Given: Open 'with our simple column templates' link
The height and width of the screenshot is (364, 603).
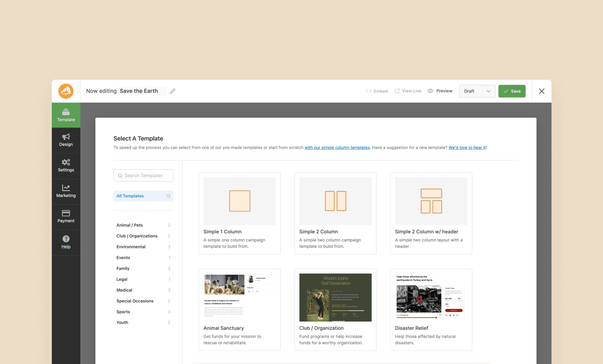Looking at the screenshot, I should (x=337, y=147).
